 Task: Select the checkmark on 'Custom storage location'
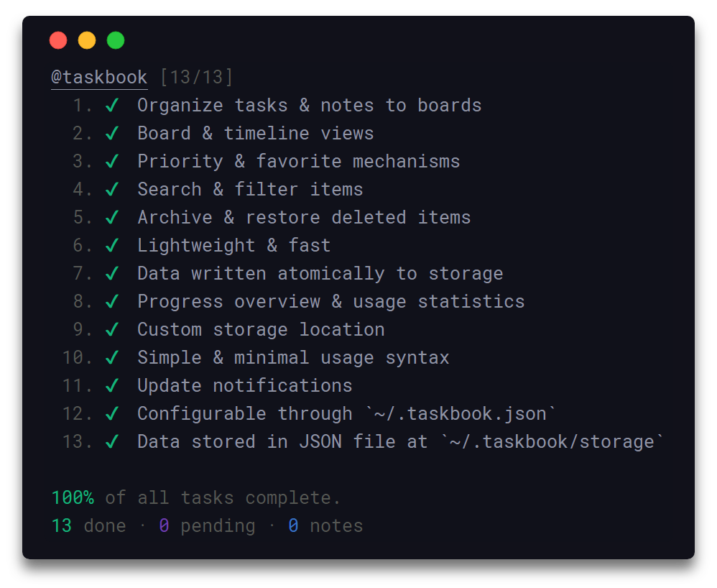point(113,329)
